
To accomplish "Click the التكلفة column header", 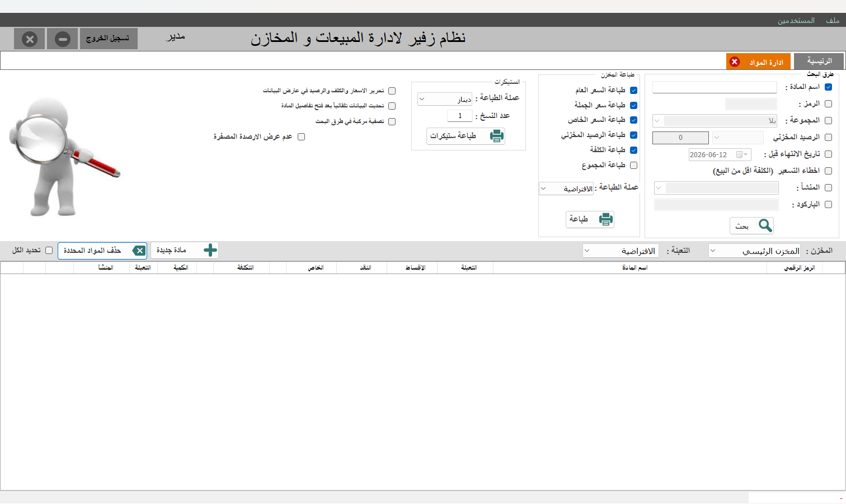I will pos(241,268).
